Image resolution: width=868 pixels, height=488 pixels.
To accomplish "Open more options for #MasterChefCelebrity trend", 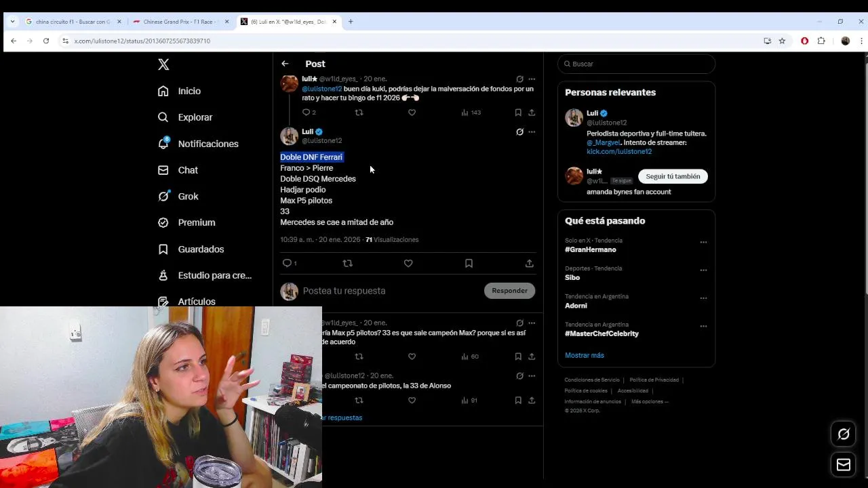I will pyautogui.click(x=703, y=326).
